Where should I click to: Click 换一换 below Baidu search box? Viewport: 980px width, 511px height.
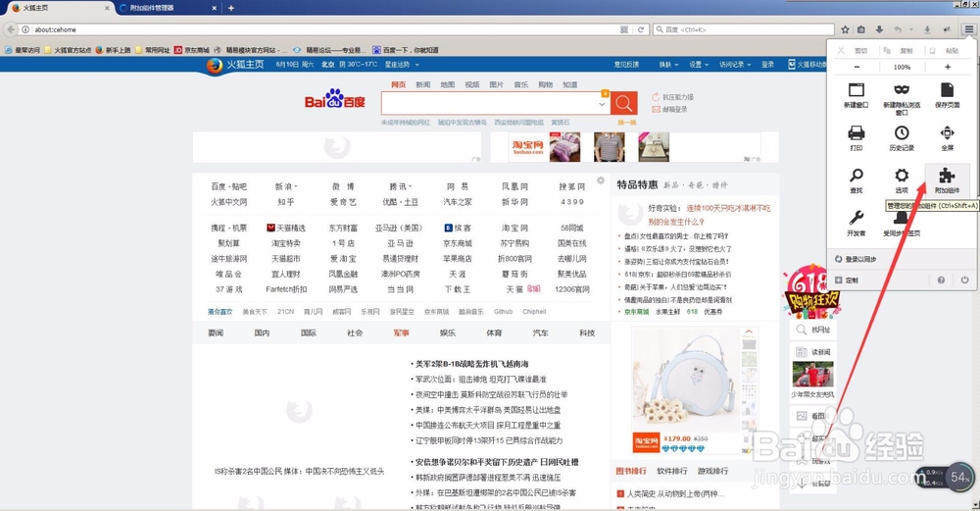[627, 123]
